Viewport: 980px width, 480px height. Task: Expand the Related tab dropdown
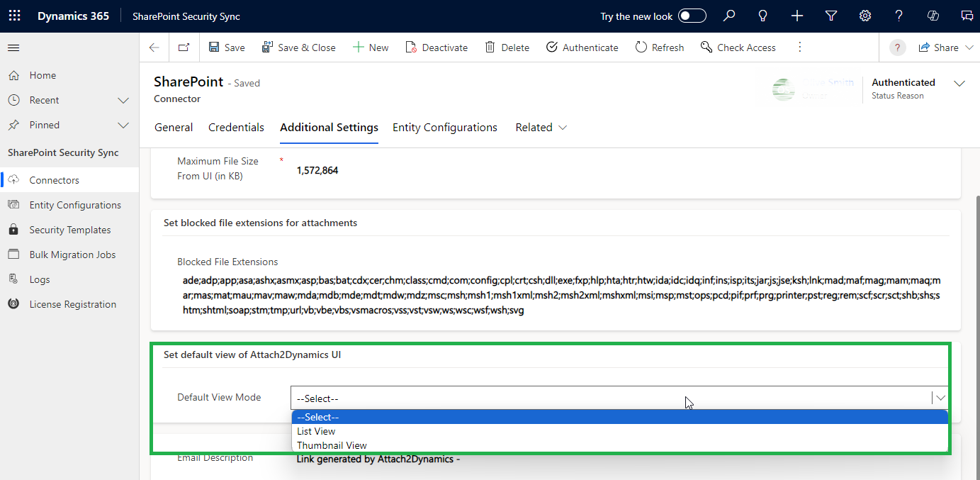click(541, 128)
